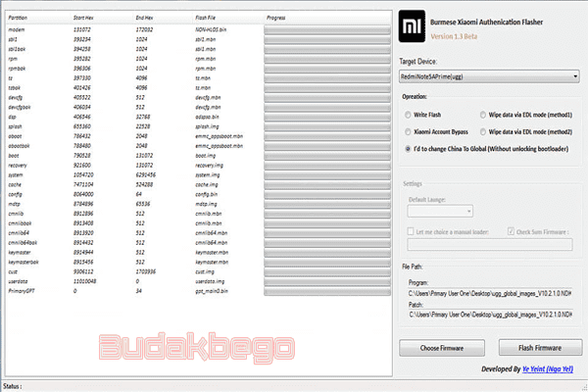Viewport: 588px width, 392px height.
Task: Select the system partition row
Action: [199, 175]
